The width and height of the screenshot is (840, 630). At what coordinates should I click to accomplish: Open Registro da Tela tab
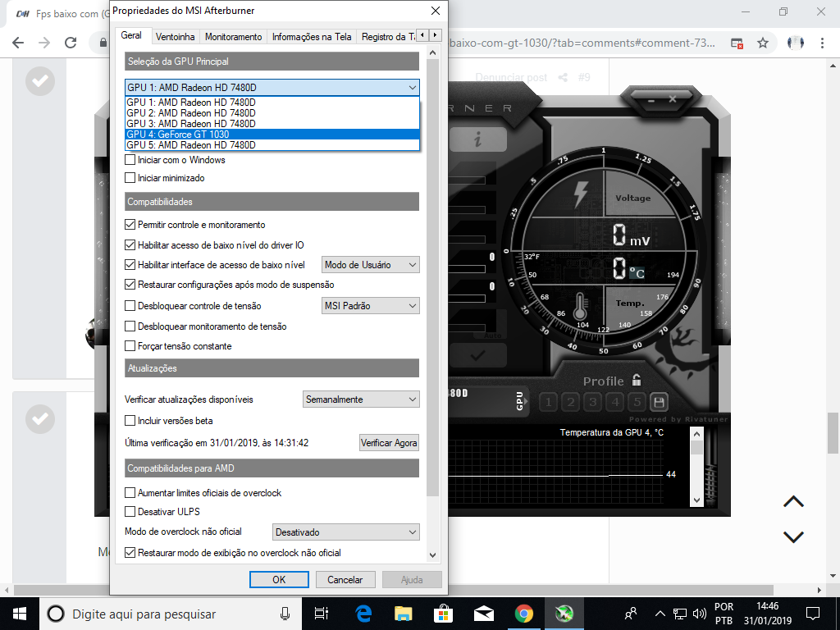(x=387, y=37)
